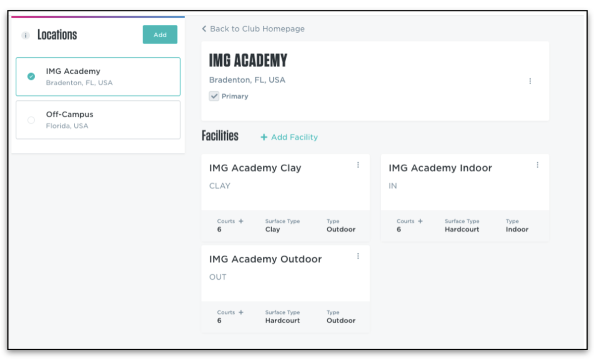Screen dimensions: 598x364
Task: Click Clay surface type value
Action: pyautogui.click(x=273, y=229)
